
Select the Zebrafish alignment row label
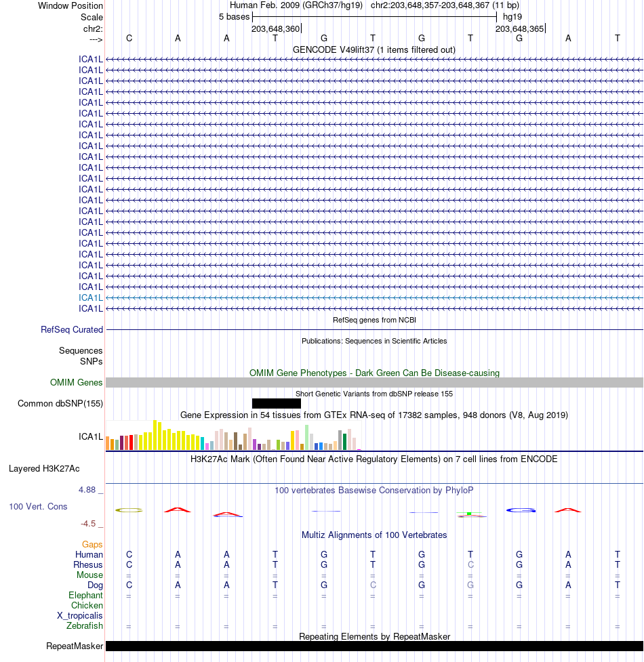click(x=85, y=625)
